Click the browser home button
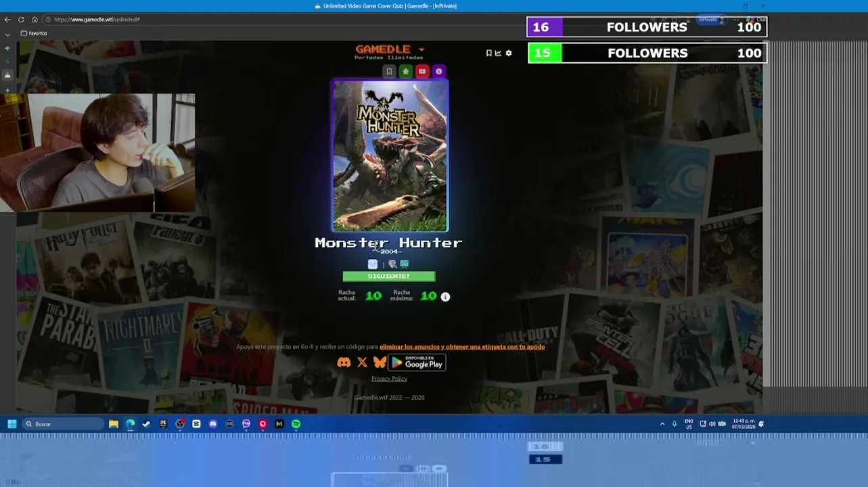 tap(35, 20)
